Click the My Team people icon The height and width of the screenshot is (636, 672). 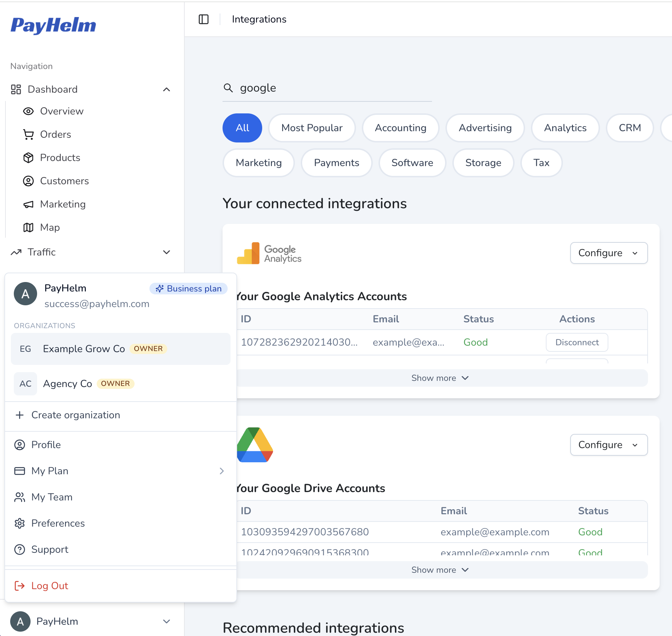point(20,497)
